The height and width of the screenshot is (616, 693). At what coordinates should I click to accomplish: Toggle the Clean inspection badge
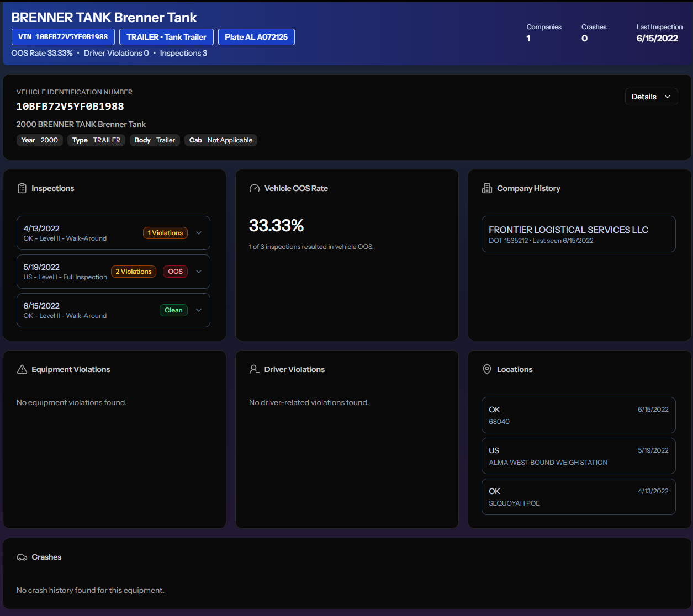tap(173, 310)
